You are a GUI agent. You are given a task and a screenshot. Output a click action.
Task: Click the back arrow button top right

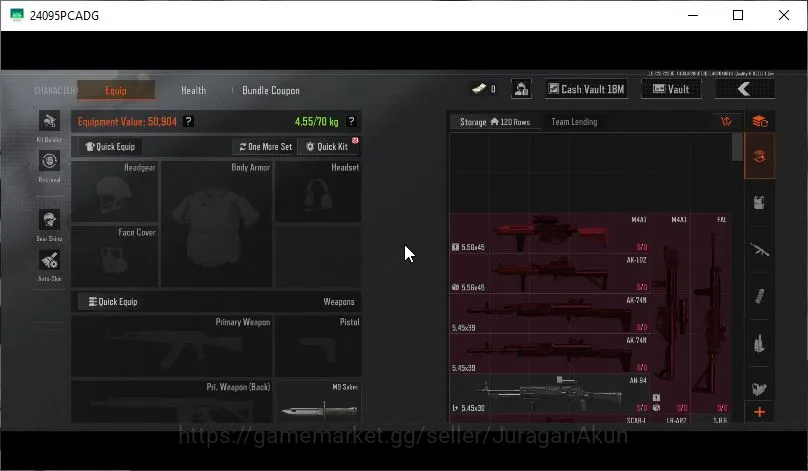(x=745, y=89)
